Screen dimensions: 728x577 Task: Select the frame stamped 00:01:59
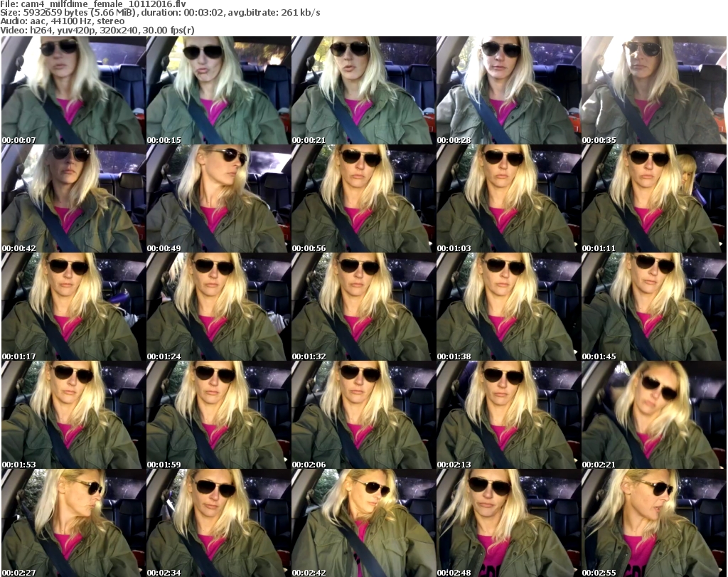[x=218, y=415]
